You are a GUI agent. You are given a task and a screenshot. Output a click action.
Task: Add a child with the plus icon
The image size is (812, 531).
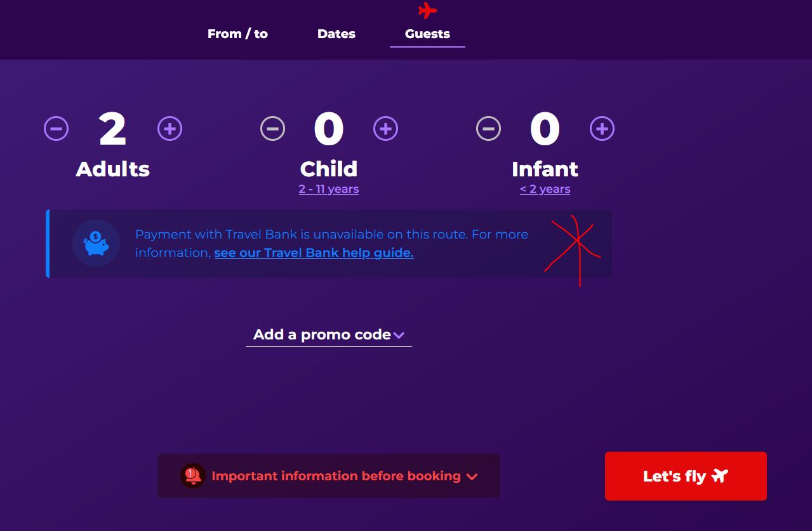tap(385, 129)
